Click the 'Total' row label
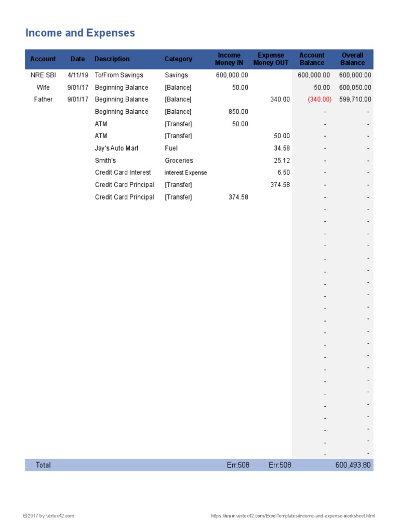This screenshot has width=399, height=532. pos(43,465)
